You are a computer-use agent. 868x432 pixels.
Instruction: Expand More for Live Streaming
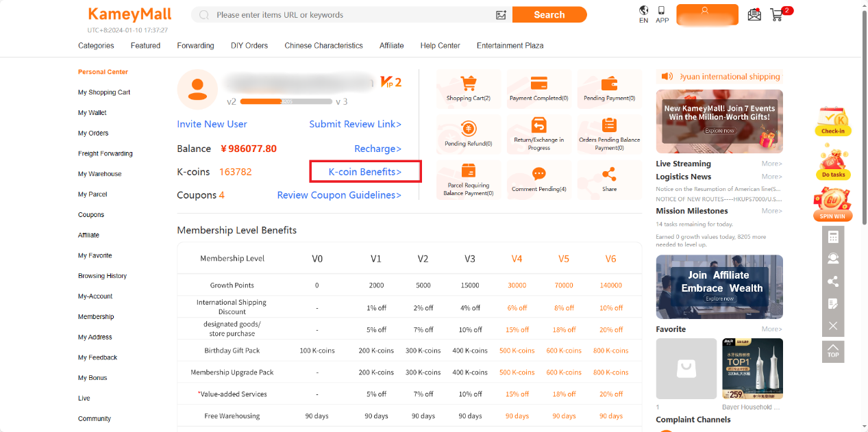(771, 164)
